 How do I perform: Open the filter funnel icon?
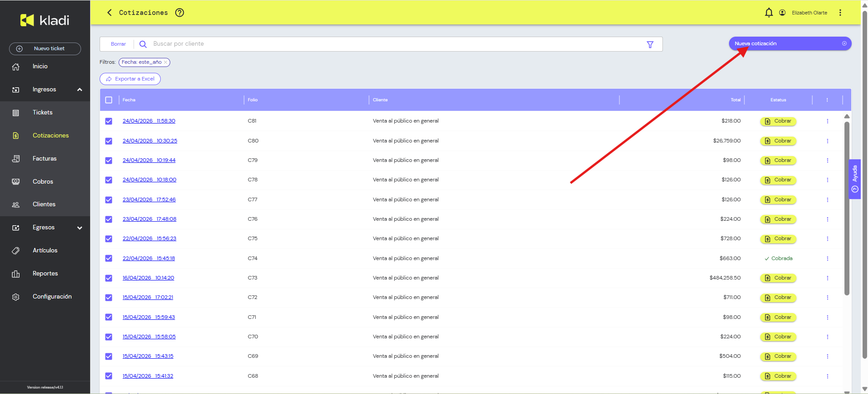(x=650, y=44)
